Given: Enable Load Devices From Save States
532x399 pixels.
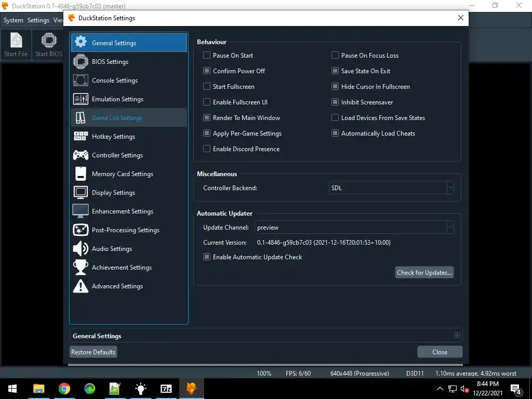Looking at the screenshot, I should click(335, 118).
